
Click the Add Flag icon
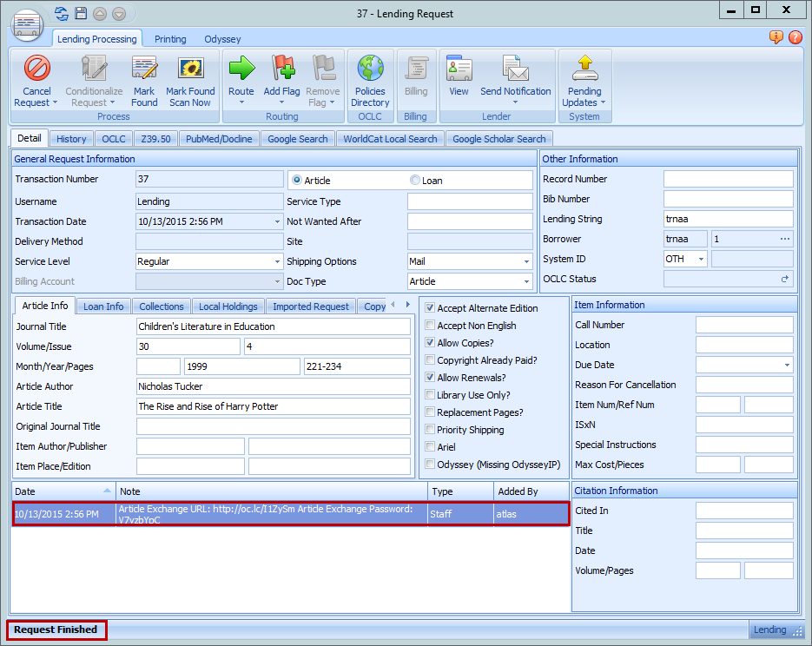282,69
